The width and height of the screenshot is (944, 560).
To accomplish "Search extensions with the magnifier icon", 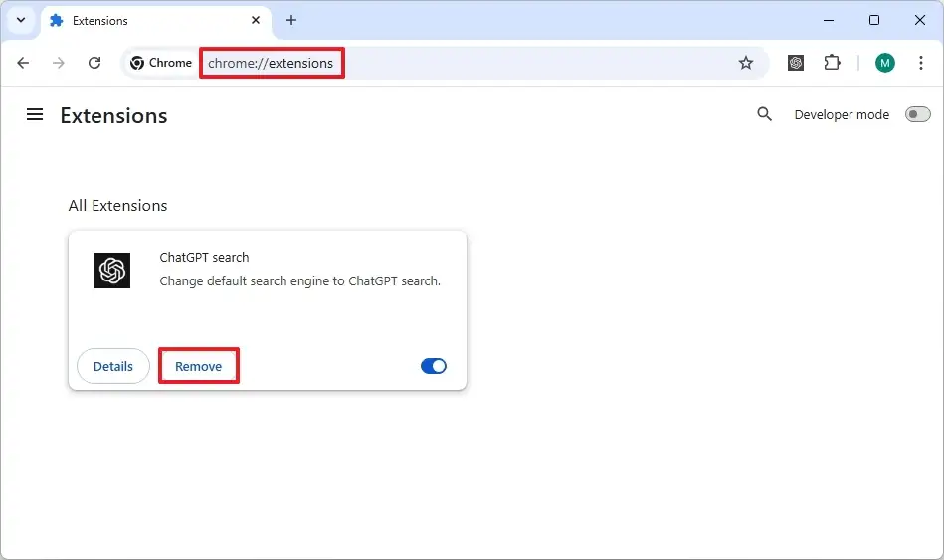I will pyautogui.click(x=765, y=114).
